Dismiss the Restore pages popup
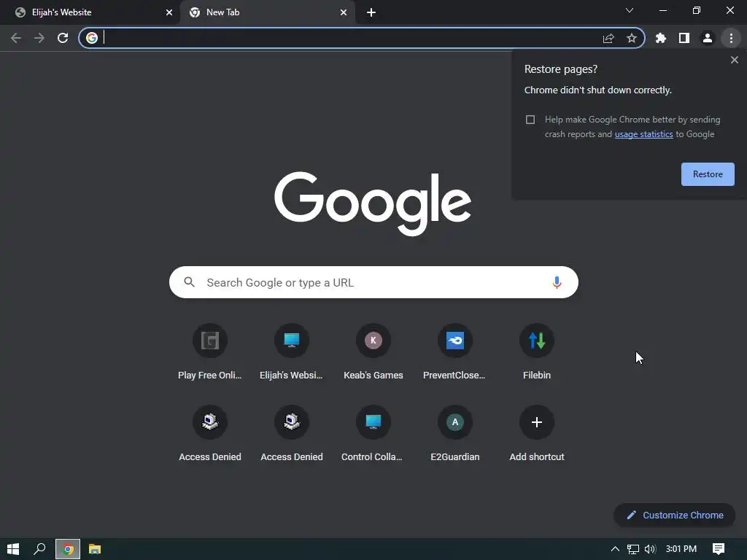747x560 pixels. [x=735, y=60]
